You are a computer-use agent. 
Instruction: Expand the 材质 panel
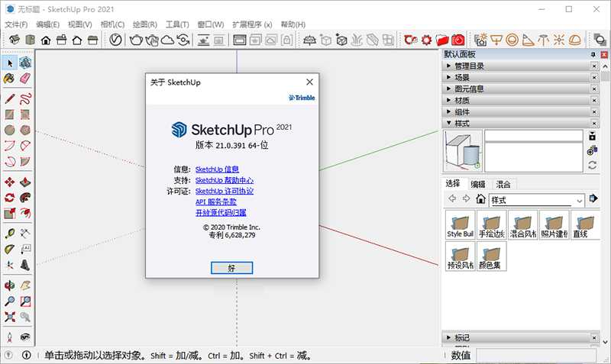point(521,101)
